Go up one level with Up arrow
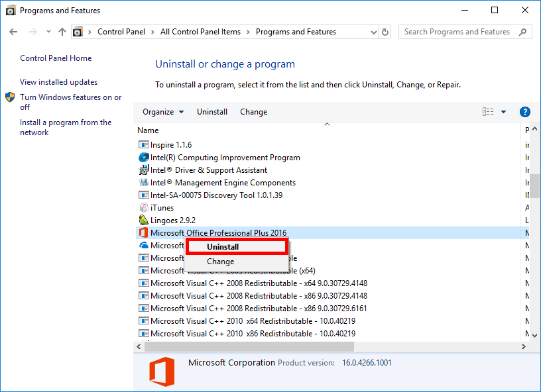The height and width of the screenshot is (392, 541). [x=62, y=32]
